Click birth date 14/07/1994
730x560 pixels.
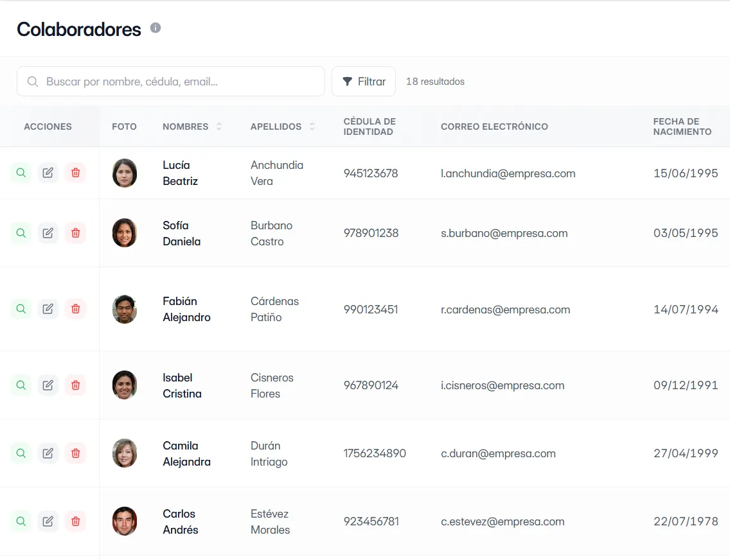686,310
